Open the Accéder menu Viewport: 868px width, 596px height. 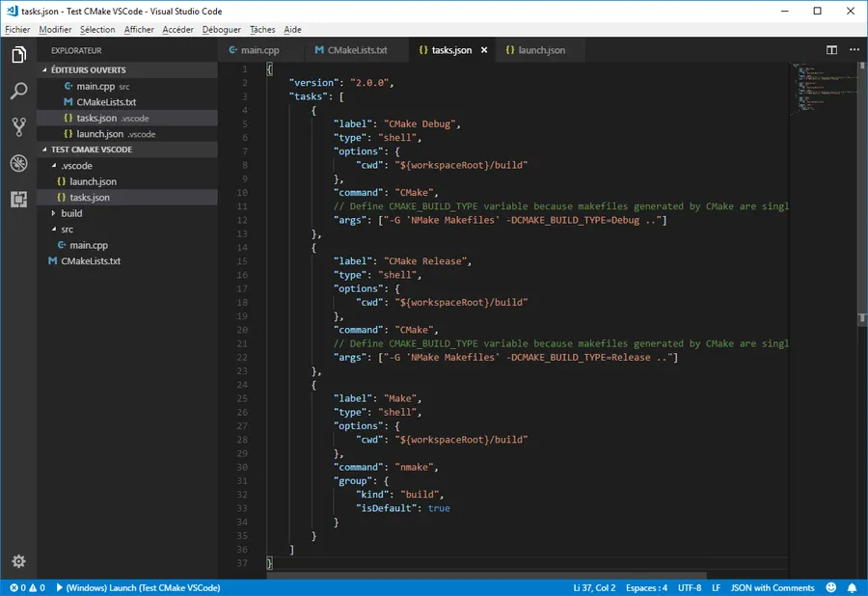(x=177, y=29)
